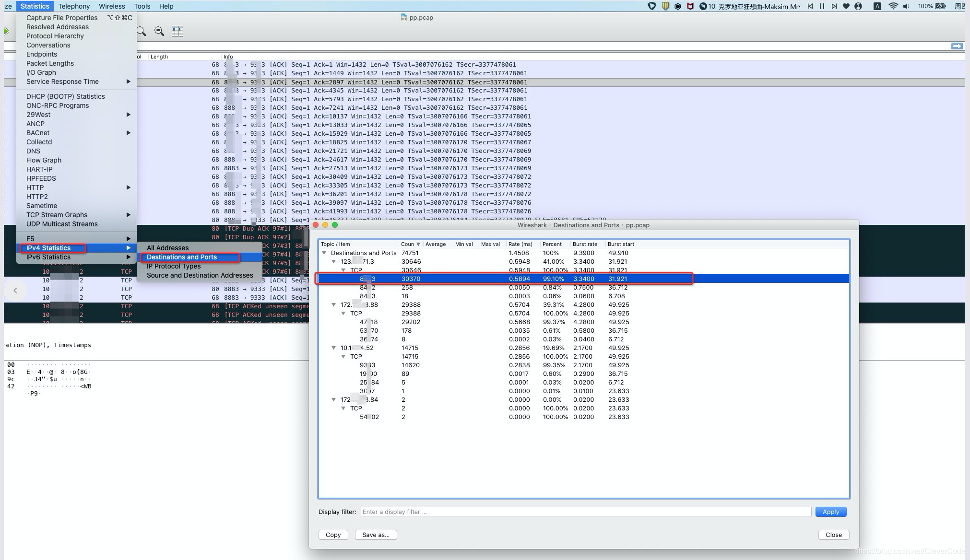
Task: Expand the HTTP submenu item
Action: (77, 187)
